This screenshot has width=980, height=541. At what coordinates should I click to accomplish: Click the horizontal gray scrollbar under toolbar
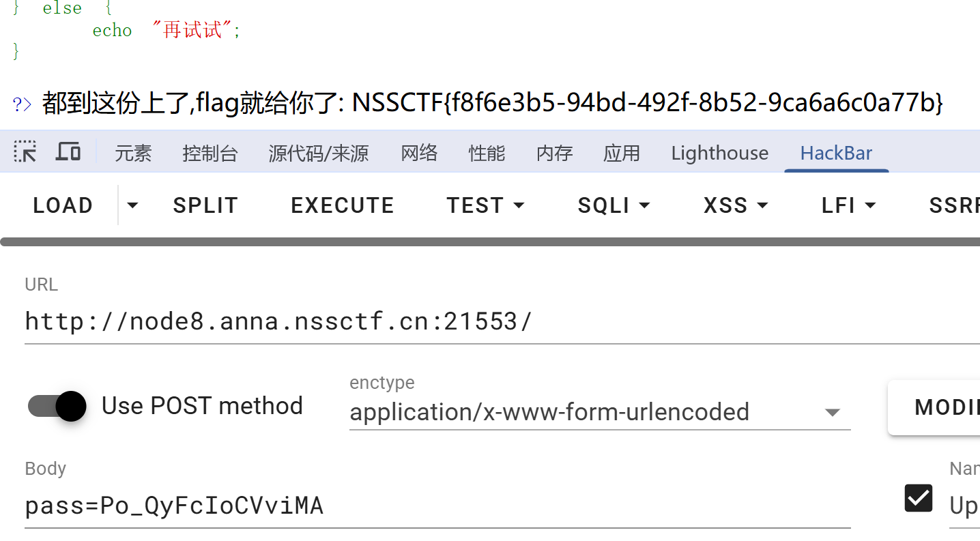point(490,242)
